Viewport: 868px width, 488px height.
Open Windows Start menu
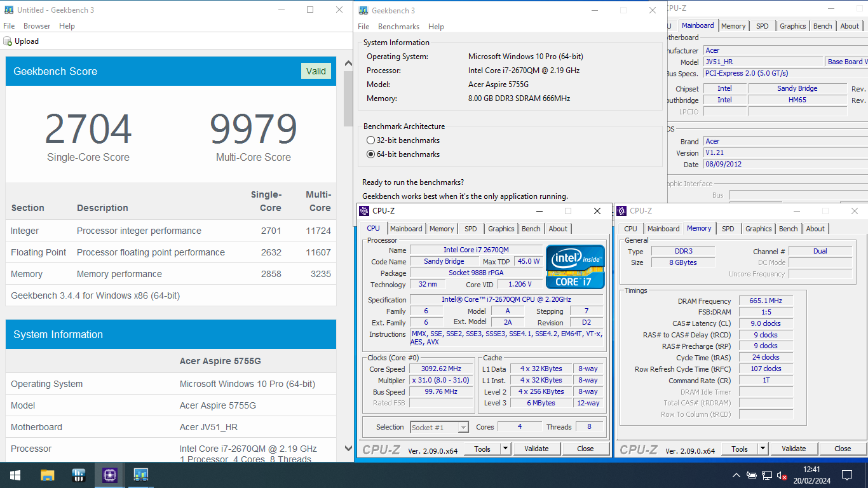[x=15, y=475]
